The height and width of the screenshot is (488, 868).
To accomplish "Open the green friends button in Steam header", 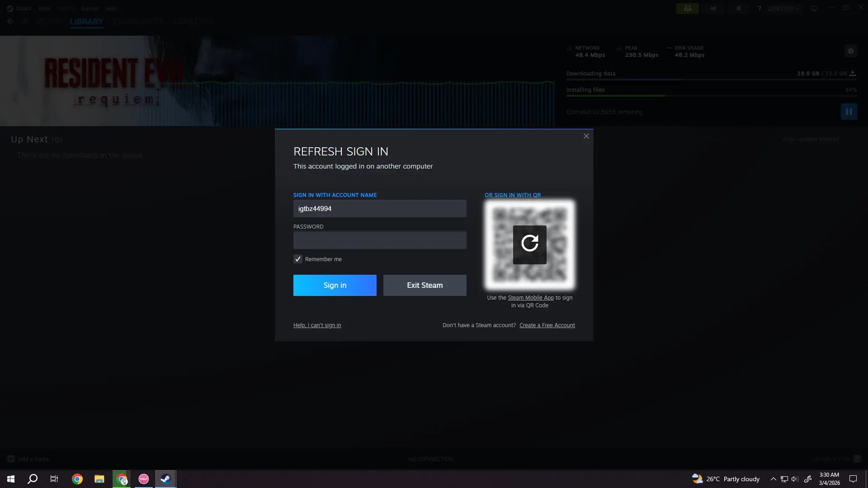I will pos(687,9).
